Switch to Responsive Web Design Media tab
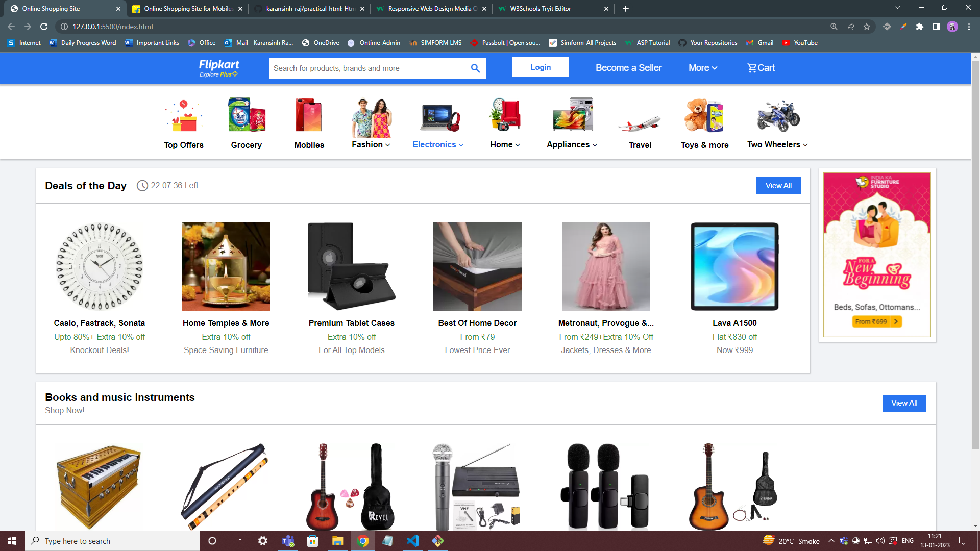This screenshot has width=980, height=551. pyautogui.click(x=431, y=9)
